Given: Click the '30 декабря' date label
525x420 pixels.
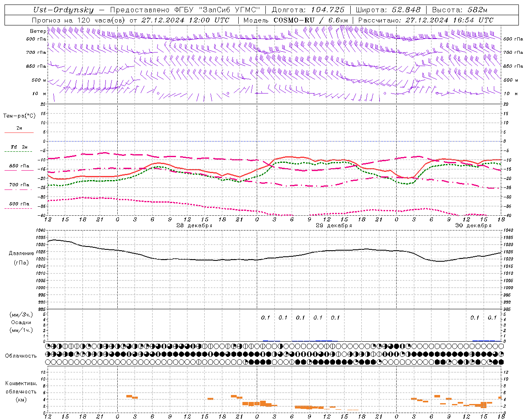Looking at the screenshot, I should 473,226.
